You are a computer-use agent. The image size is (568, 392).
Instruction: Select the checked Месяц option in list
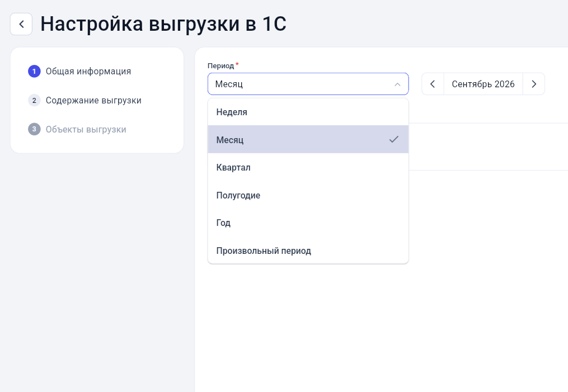[x=308, y=139]
